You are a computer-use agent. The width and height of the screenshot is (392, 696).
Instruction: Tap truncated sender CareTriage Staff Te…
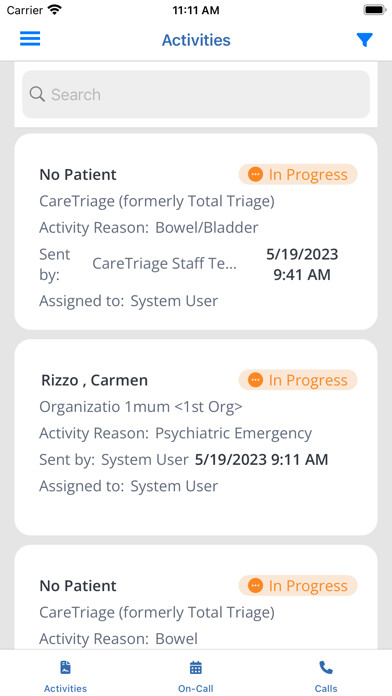tap(164, 264)
